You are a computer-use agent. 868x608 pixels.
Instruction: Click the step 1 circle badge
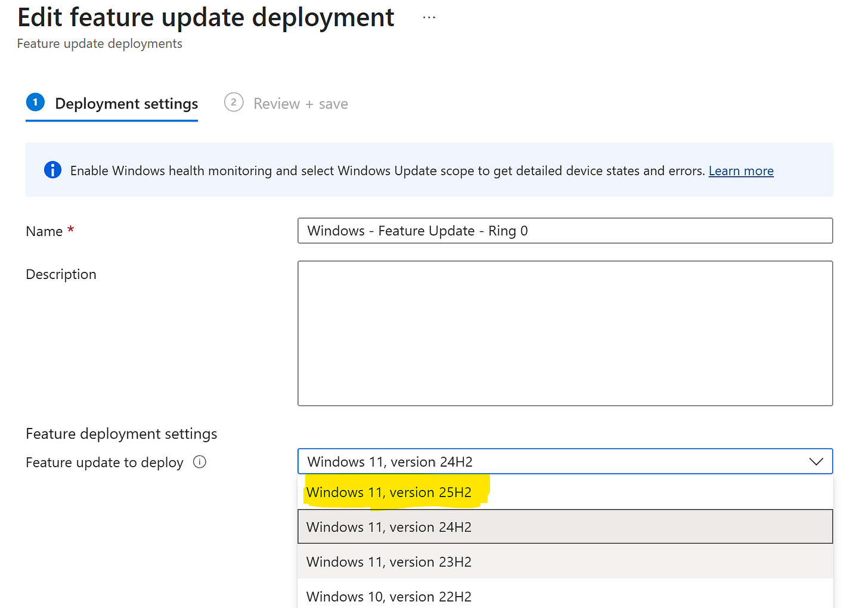pyautogui.click(x=35, y=103)
